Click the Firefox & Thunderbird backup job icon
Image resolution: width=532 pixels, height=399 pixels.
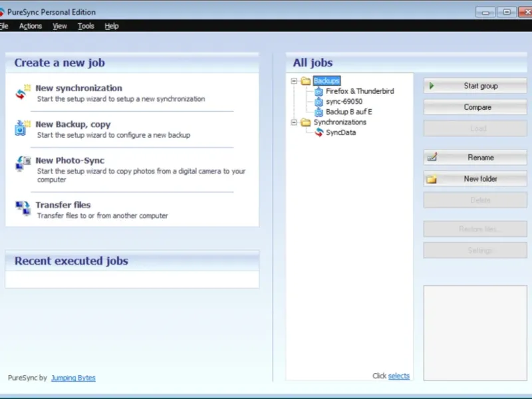pyautogui.click(x=319, y=91)
